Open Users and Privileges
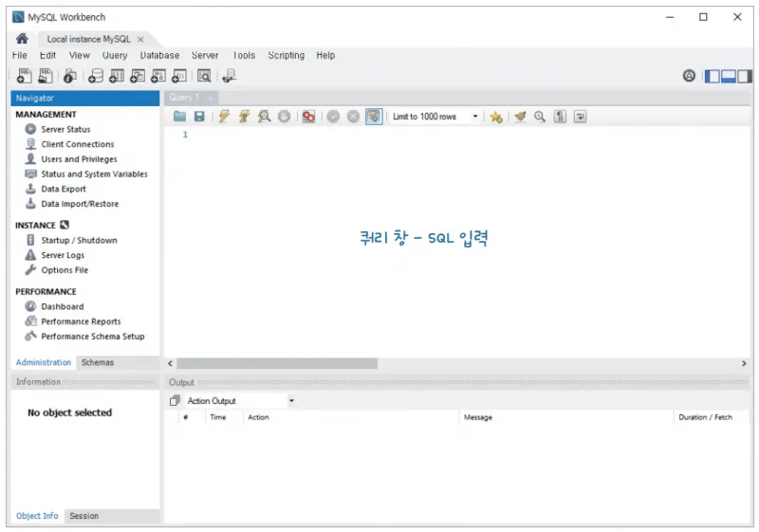 pos(79,159)
